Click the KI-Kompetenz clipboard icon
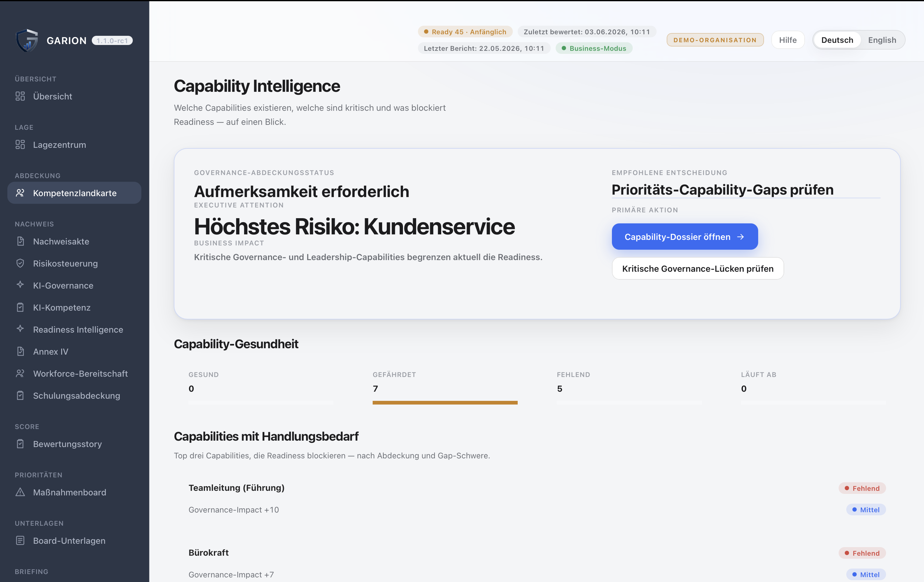Image resolution: width=924 pixels, height=582 pixels. [20, 307]
